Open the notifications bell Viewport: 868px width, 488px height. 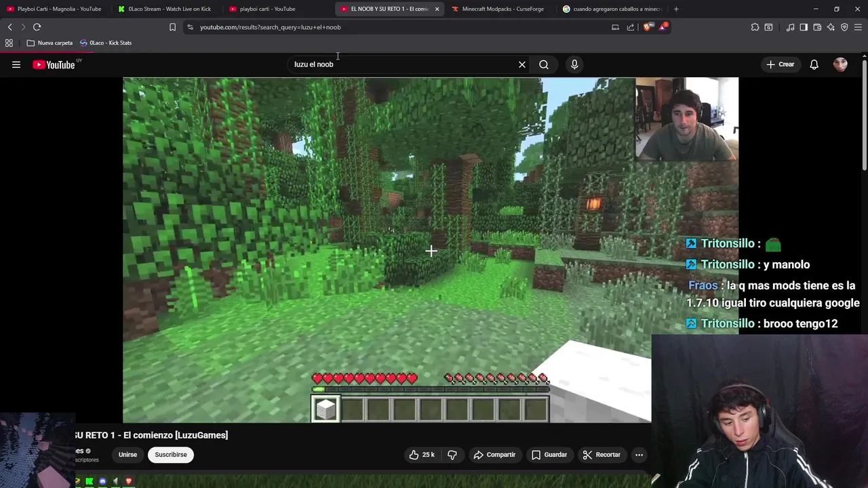tap(814, 64)
